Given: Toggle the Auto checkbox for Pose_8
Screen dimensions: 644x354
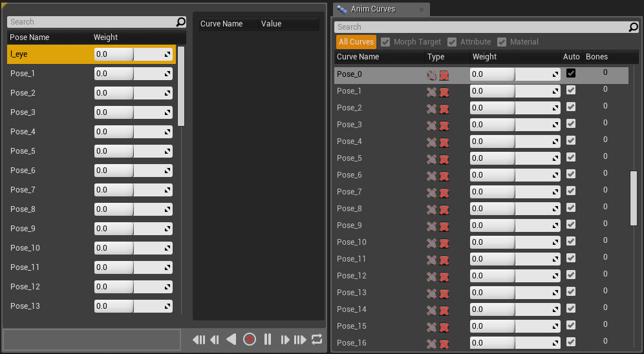Looking at the screenshot, I should tap(571, 207).
